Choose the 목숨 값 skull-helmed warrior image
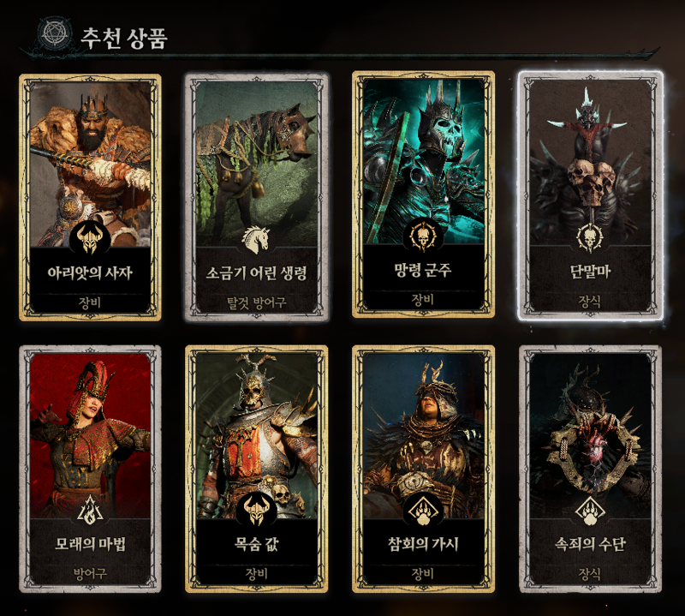The image size is (685, 616). 256,436
